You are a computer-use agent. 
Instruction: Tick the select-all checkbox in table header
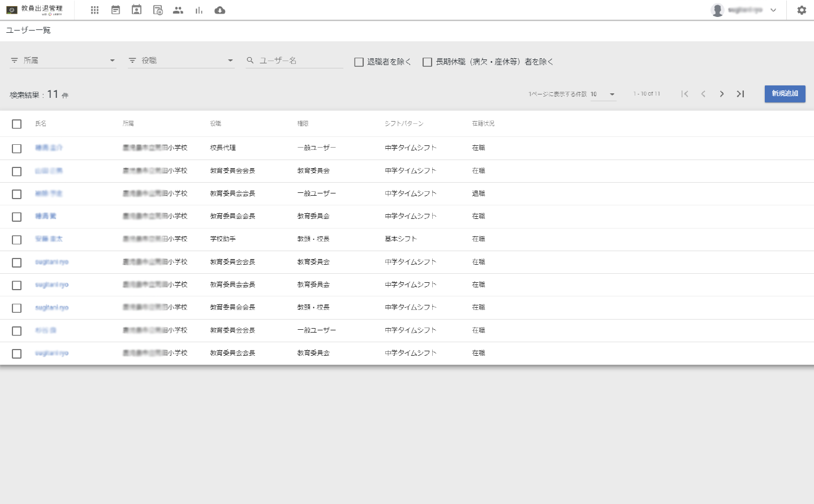[x=16, y=124]
